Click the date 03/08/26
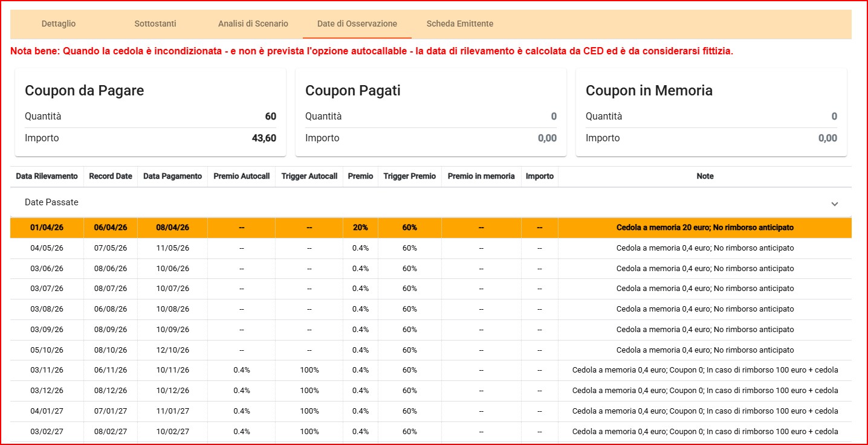Viewport: 868px width, 445px height. click(x=47, y=309)
